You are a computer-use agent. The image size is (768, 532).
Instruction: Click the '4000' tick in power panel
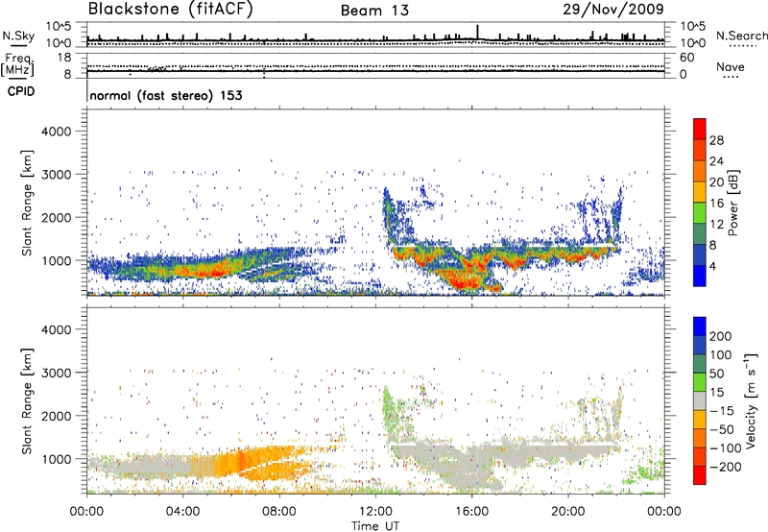(56, 132)
